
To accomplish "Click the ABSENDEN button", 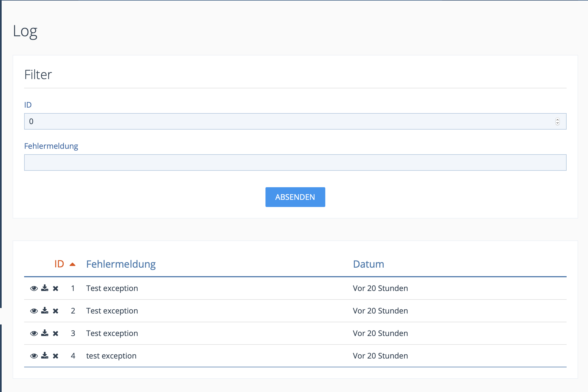I will tap(295, 197).
